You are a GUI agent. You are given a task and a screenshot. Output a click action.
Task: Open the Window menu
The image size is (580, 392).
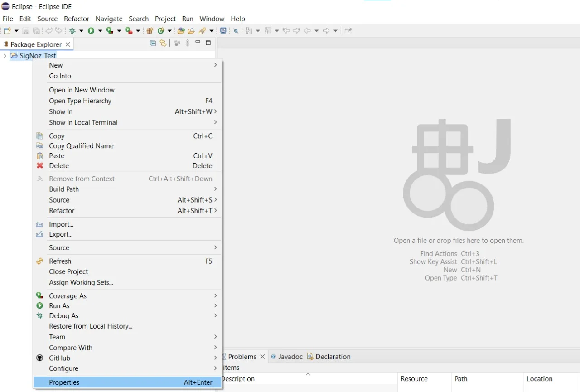click(212, 19)
